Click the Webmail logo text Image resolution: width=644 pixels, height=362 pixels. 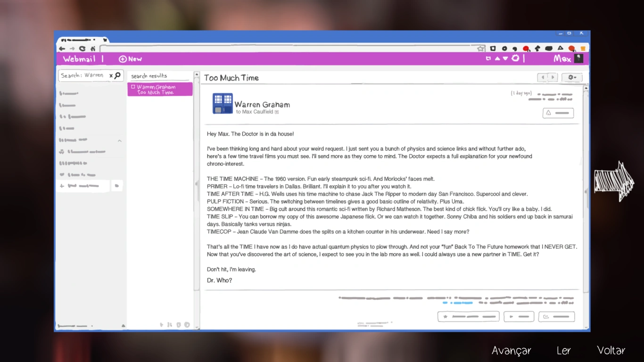79,59
